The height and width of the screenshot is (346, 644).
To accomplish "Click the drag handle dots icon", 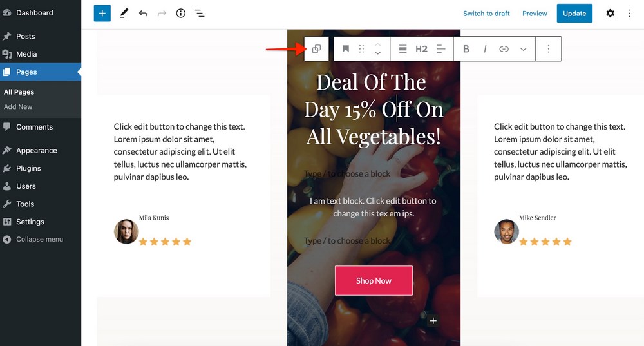I will [x=361, y=49].
